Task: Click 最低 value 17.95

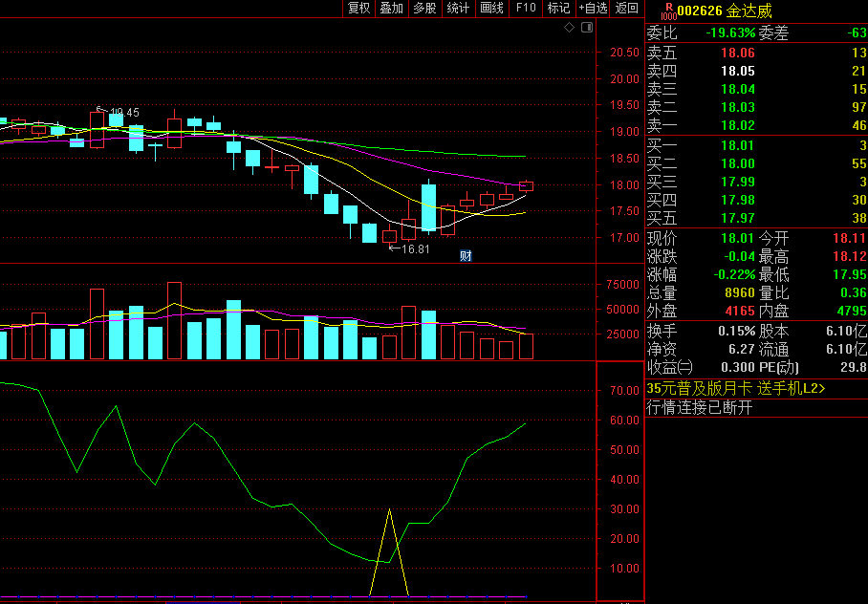Action: coord(850,274)
